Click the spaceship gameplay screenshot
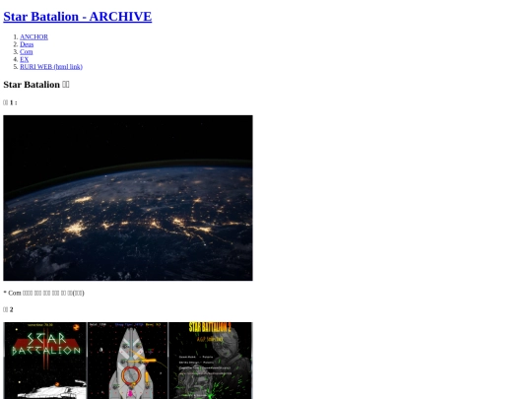Viewport: 532px width, 399px height. tap(128, 361)
